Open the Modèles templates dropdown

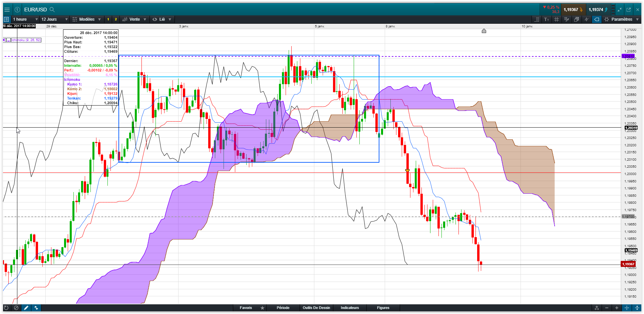(87, 19)
